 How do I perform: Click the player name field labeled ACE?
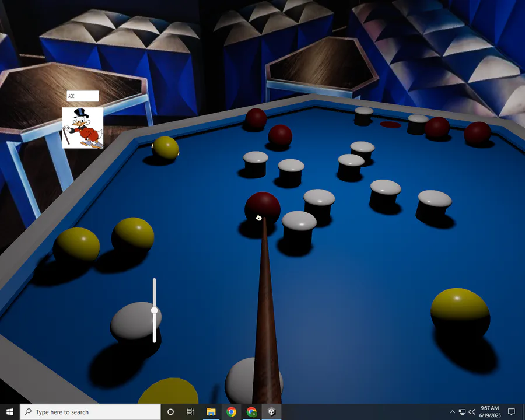tap(83, 96)
